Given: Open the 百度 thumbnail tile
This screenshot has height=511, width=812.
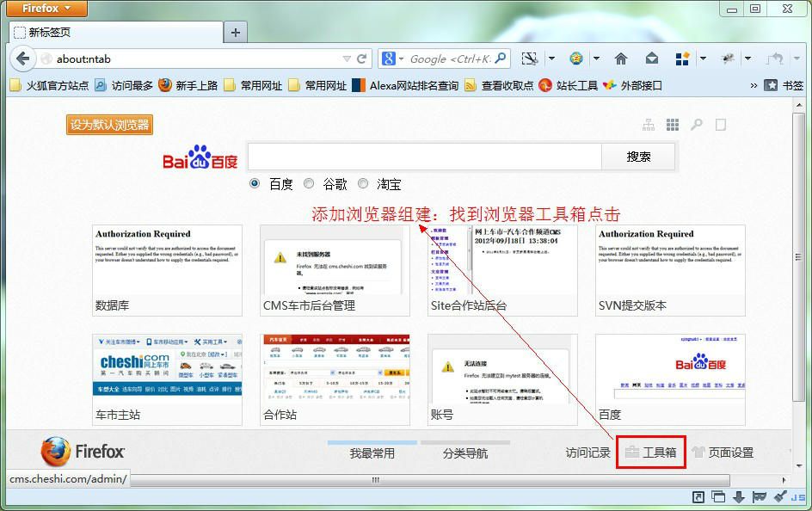Looking at the screenshot, I should coord(670,379).
